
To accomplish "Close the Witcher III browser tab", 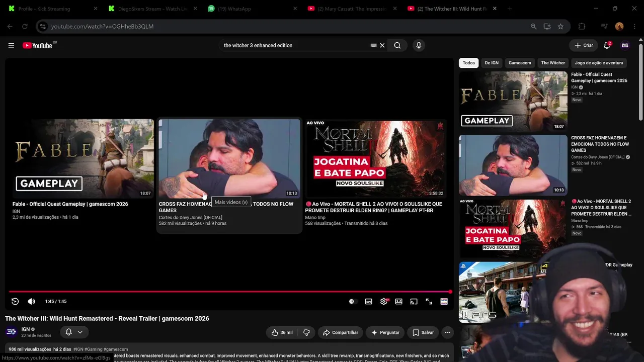I will [495, 9].
